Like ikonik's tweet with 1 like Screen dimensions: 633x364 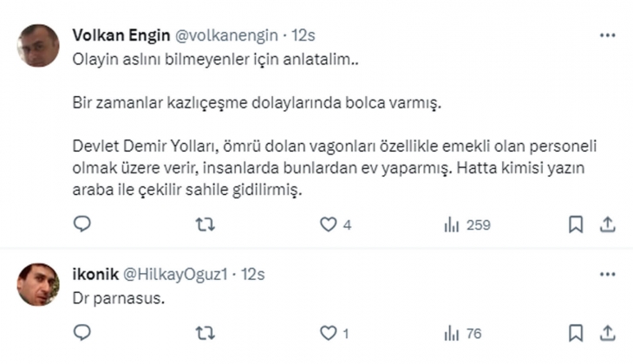328,333
